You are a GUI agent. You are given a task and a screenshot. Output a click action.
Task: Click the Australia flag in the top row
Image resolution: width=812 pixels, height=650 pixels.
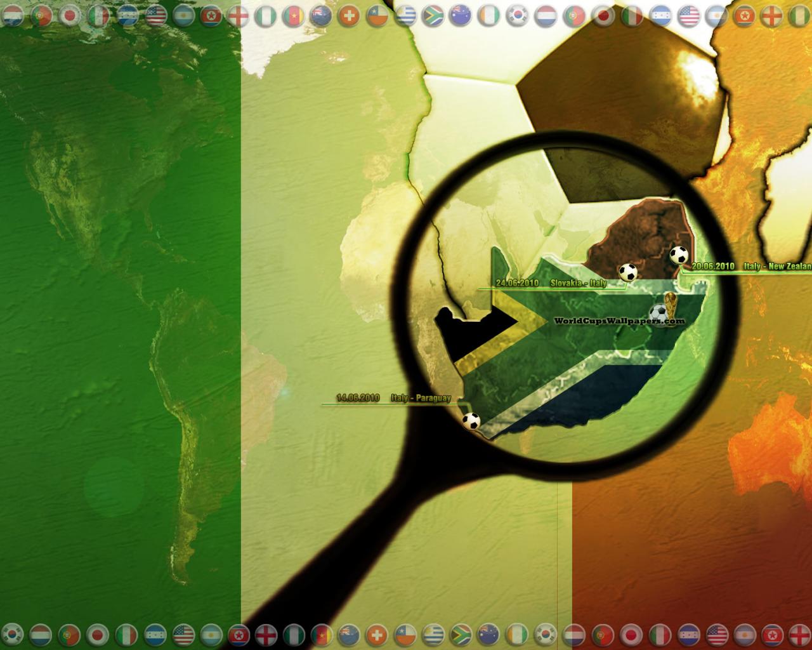(461, 15)
